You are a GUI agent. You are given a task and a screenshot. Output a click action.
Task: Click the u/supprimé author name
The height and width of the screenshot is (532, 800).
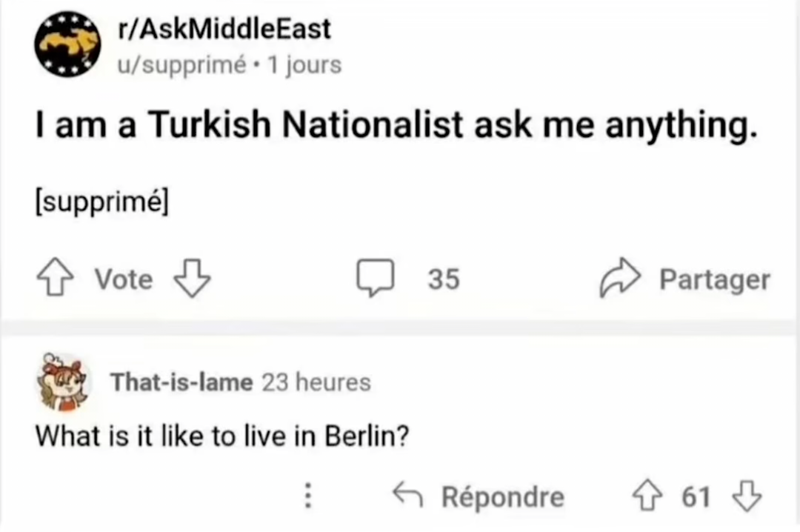click(x=181, y=65)
